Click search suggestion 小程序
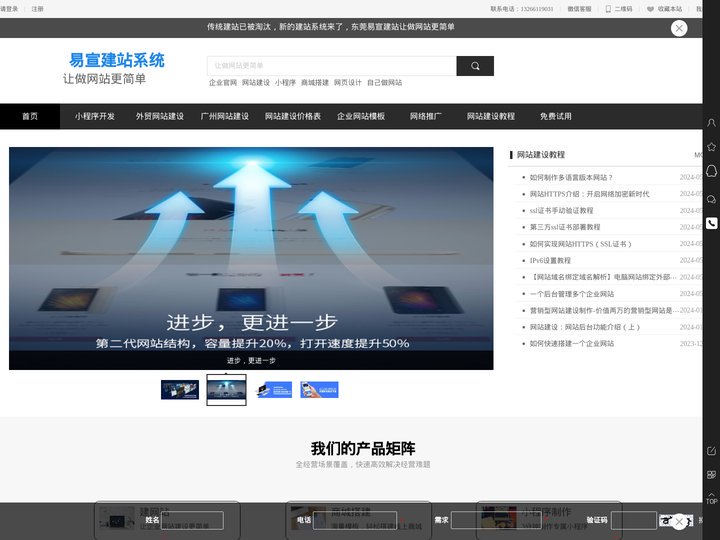 click(285, 83)
